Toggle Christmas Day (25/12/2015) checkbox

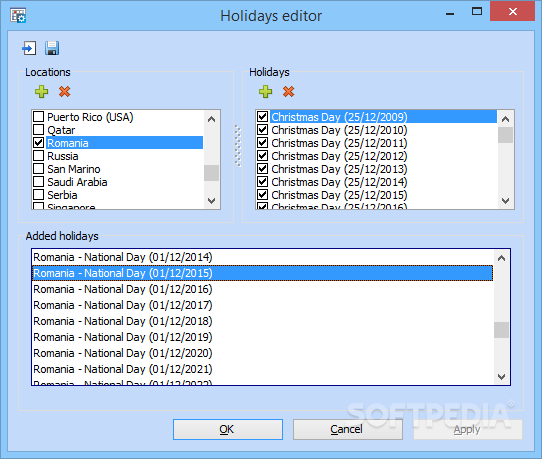pyautogui.click(x=262, y=195)
